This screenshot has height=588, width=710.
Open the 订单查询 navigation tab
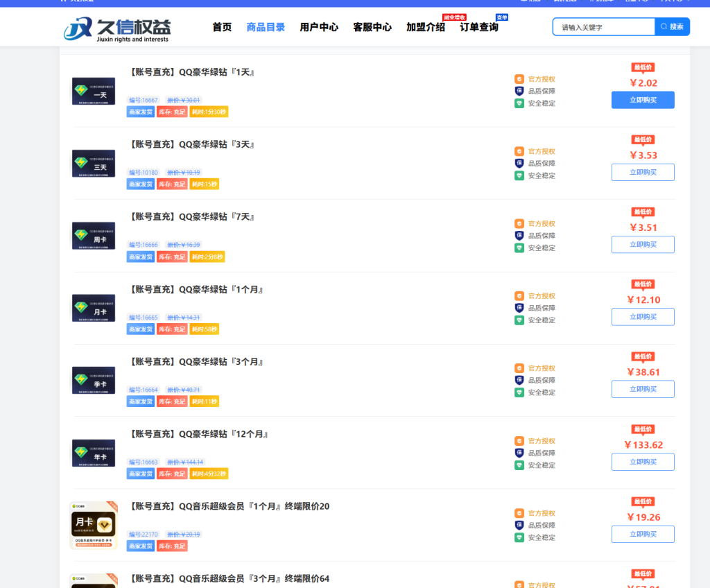coord(479,27)
